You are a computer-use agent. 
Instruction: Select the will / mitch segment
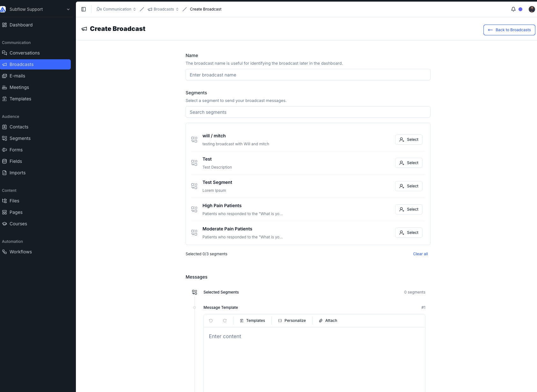click(409, 140)
